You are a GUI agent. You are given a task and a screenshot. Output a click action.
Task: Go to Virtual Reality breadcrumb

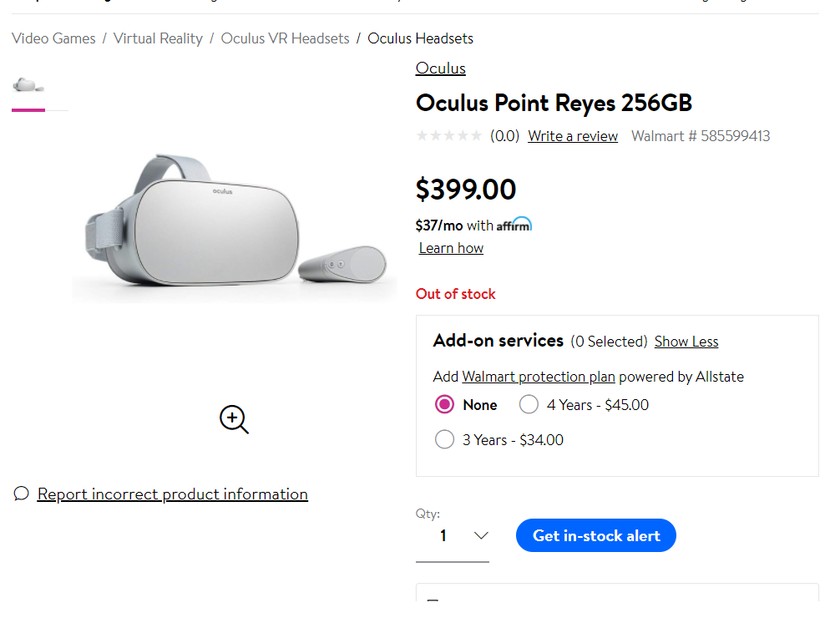coord(158,38)
